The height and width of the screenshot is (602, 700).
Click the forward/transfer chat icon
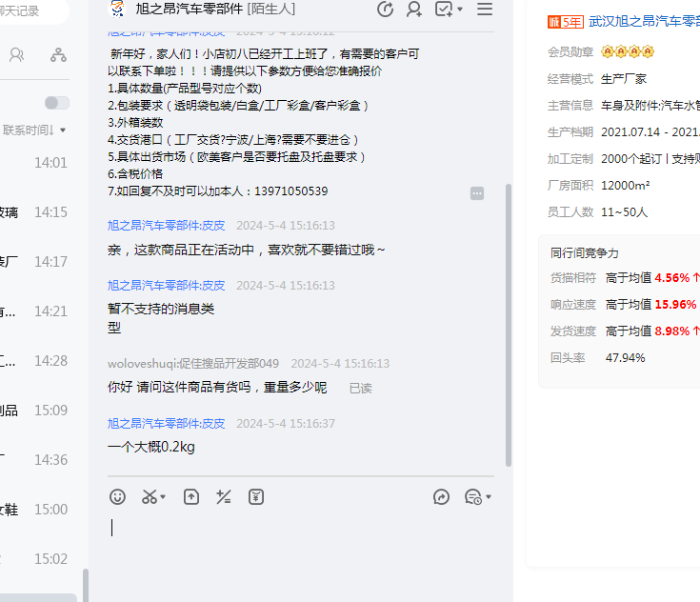[441, 496]
